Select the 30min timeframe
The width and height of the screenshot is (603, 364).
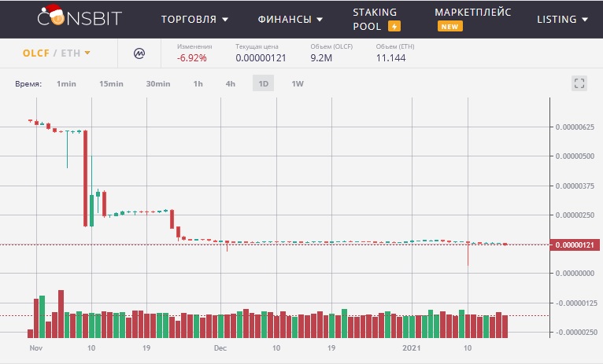pos(158,83)
